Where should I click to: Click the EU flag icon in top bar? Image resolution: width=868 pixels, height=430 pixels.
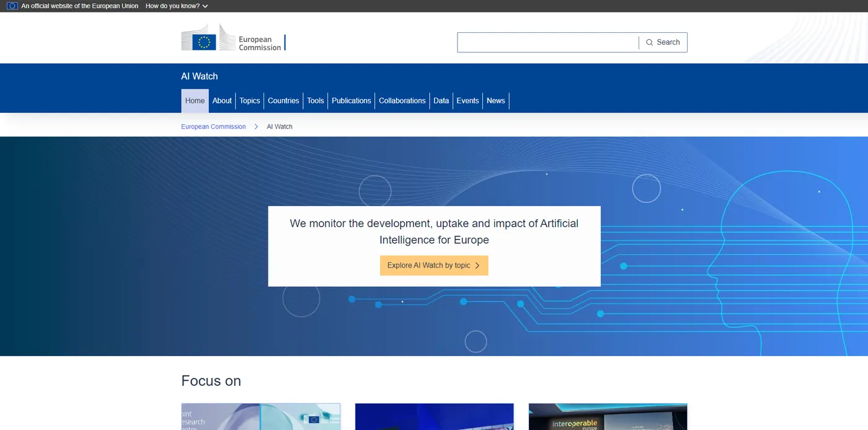(12, 6)
